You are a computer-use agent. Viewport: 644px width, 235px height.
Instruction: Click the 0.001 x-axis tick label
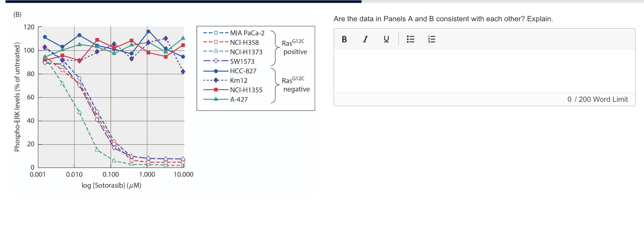pos(38,175)
